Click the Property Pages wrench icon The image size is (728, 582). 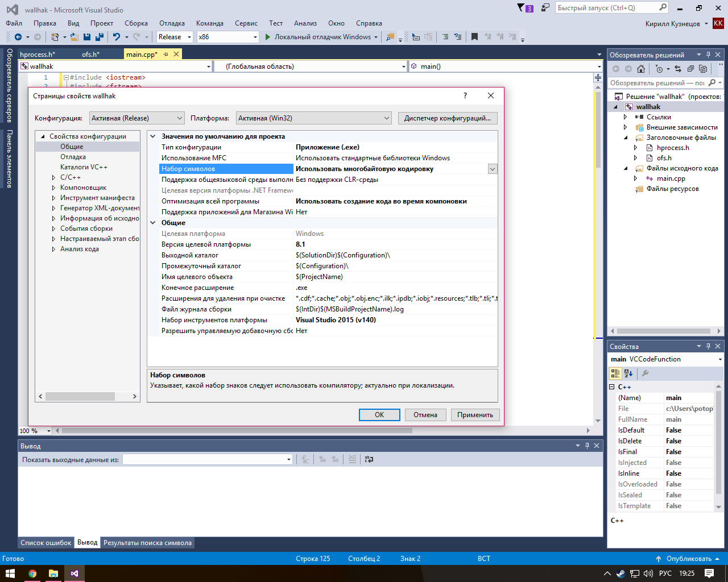point(645,373)
